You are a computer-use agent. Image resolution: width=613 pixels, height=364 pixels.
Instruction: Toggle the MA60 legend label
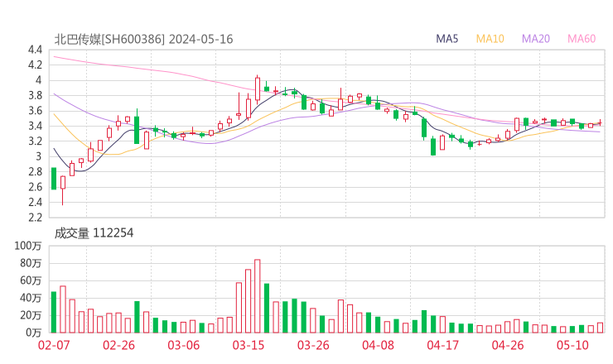(x=582, y=39)
